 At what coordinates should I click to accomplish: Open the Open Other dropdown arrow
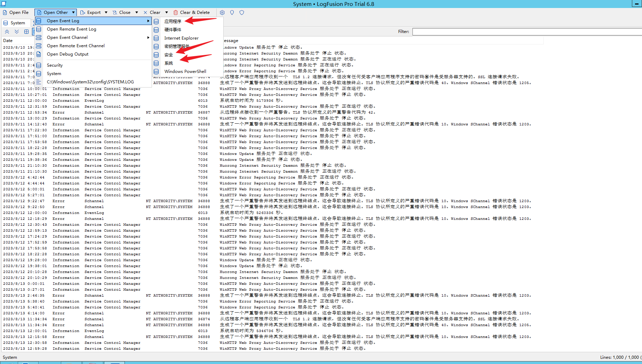(73, 12)
